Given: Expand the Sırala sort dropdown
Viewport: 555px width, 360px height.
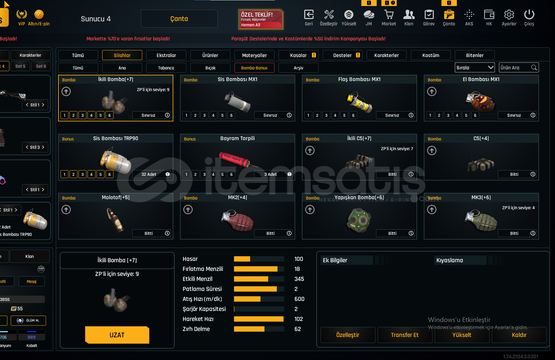Looking at the screenshot, I should [474, 67].
